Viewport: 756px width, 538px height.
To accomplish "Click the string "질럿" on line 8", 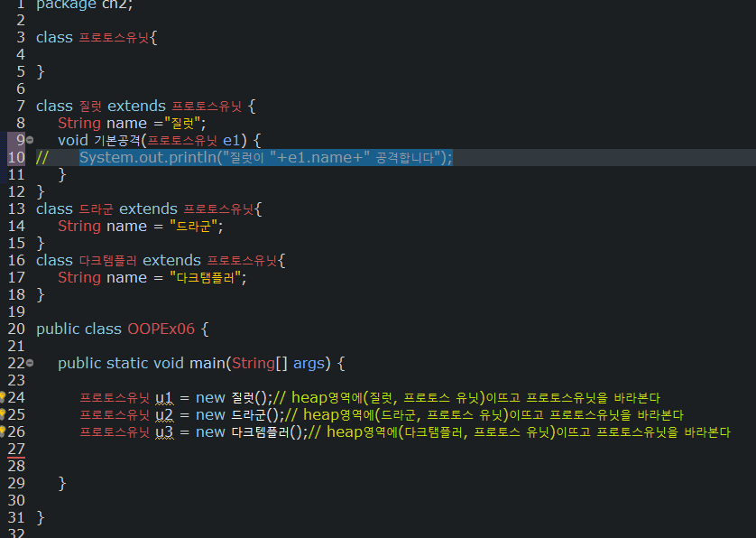I will tap(181, 124).
